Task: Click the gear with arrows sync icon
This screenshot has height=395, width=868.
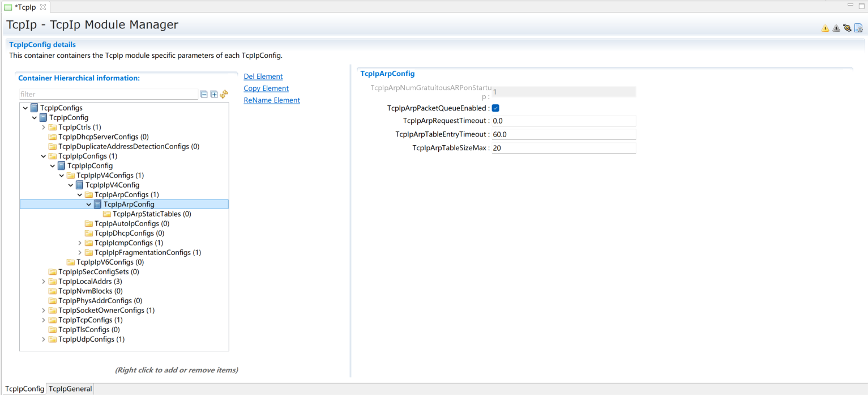Action: (x=847, y=28)
